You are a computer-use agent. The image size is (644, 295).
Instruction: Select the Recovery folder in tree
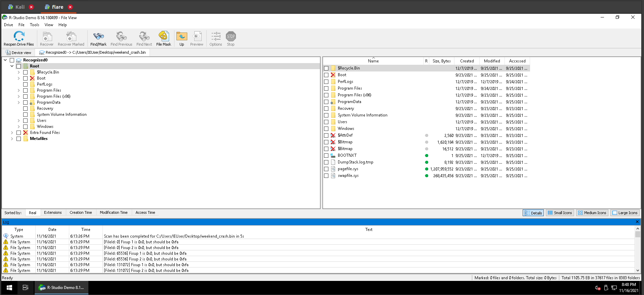[45, 108]
